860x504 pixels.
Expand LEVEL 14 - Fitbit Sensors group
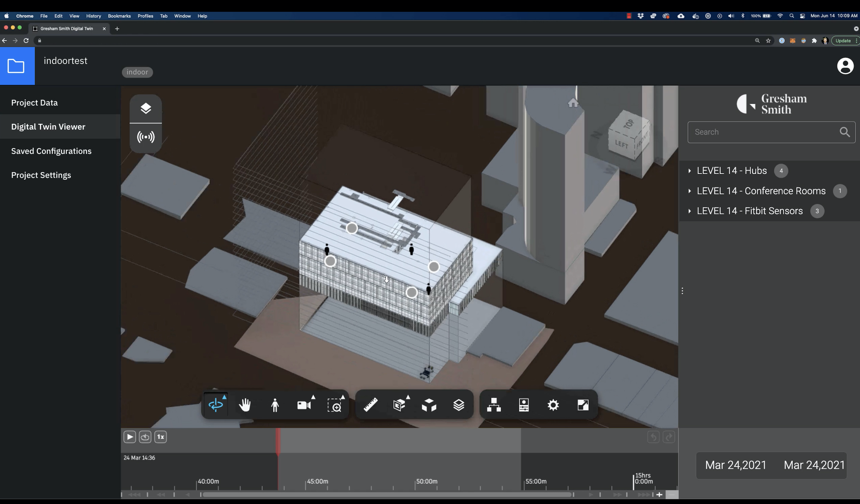tap(690, 211)
